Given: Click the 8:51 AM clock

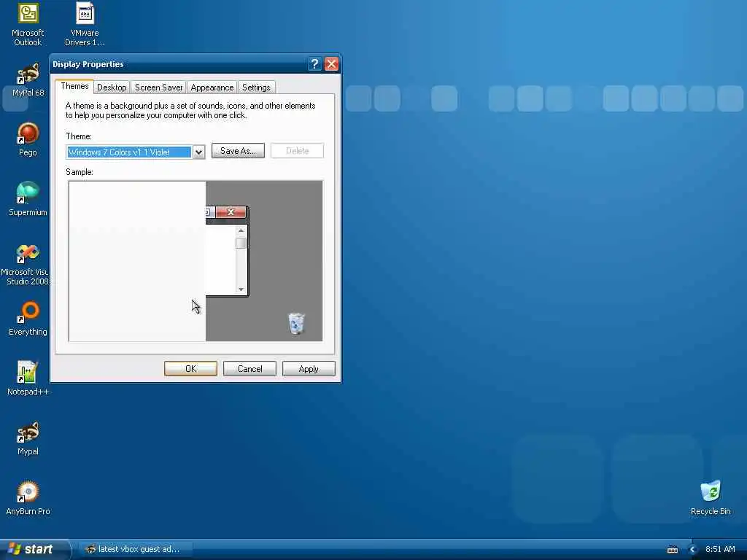Looking at the screenshot, I should pyautogui.click(x=720, y=550).
